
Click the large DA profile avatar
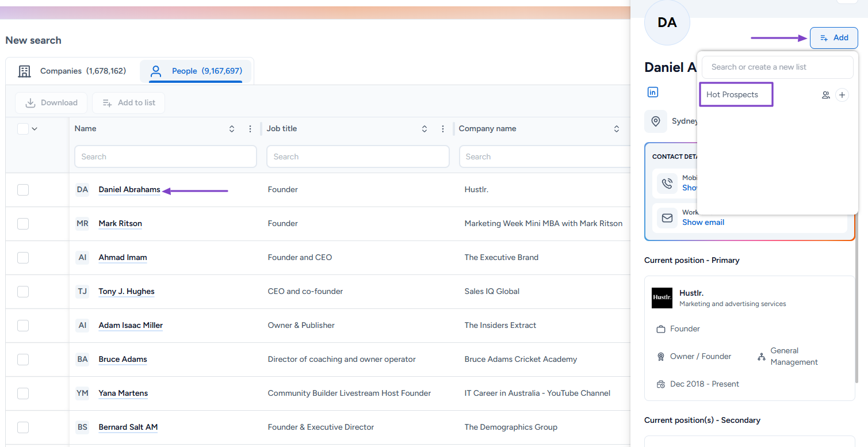[x=667, y=22]
